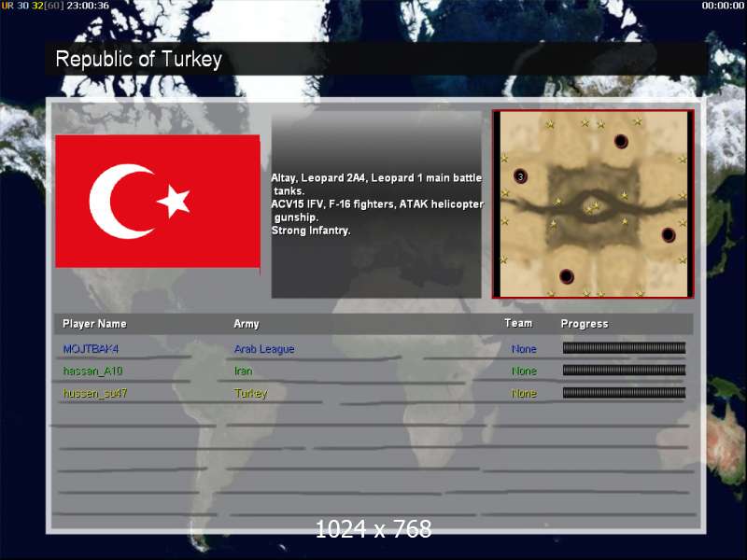Click the team "None" value in hussen_su47's row
747x560 pixels.
524,393
